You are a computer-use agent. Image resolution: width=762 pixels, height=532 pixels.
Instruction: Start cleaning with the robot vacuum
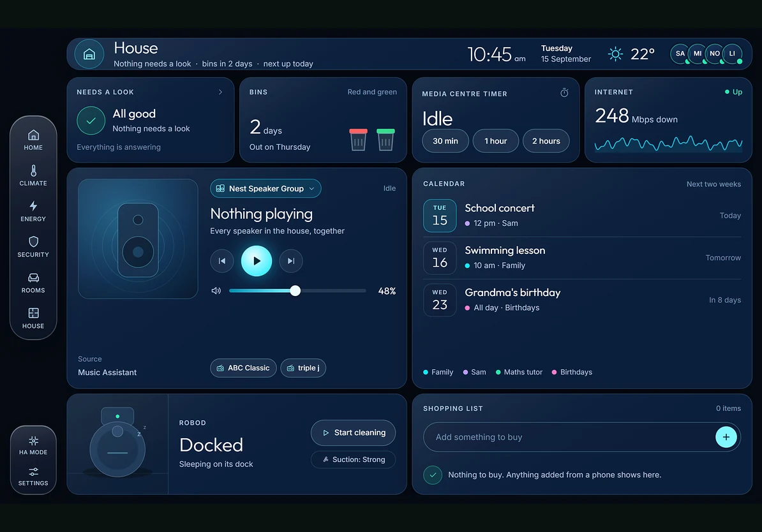[x=354, y=432]
